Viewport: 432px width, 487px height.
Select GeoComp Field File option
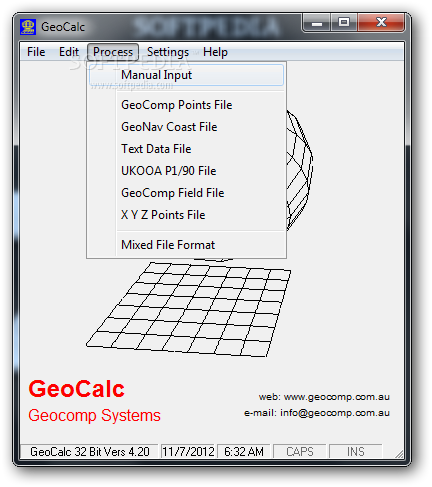point(186,193)
